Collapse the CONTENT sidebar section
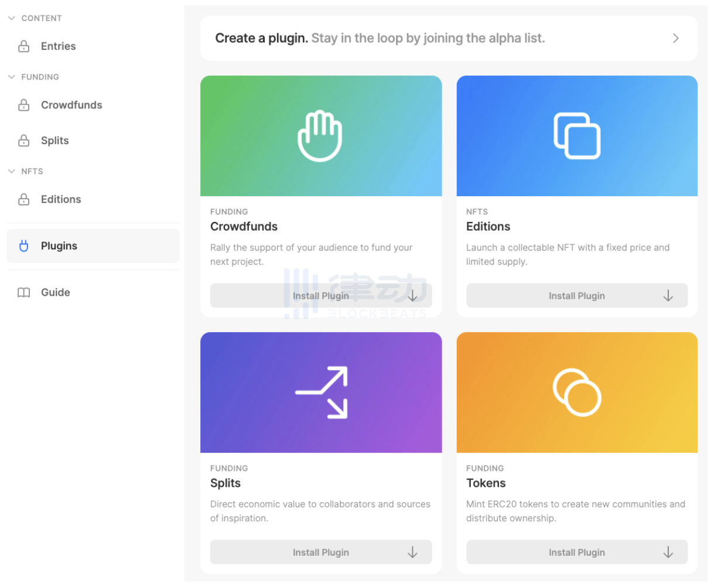Screen dimensions: 711x588 (12, 18)
